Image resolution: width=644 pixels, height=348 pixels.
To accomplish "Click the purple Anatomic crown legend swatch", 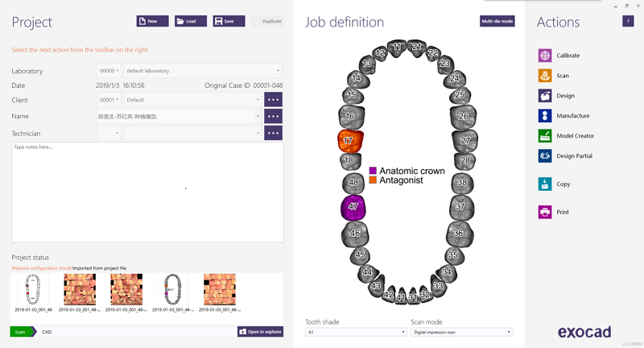I will point(374,172).
